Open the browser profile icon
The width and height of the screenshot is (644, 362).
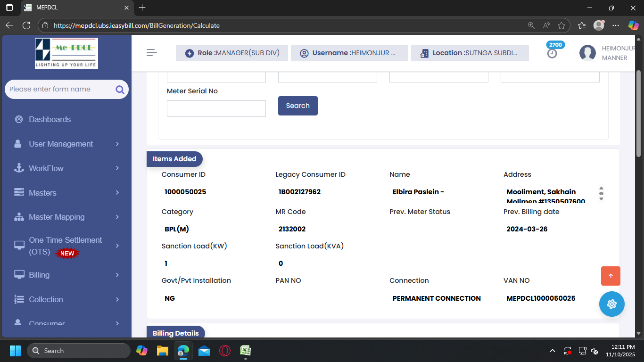599,25
